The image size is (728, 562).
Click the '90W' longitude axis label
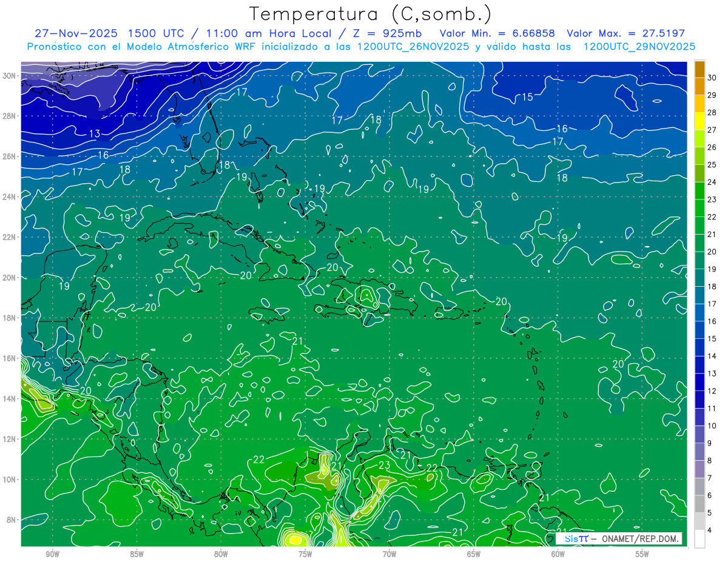point(53,555)
